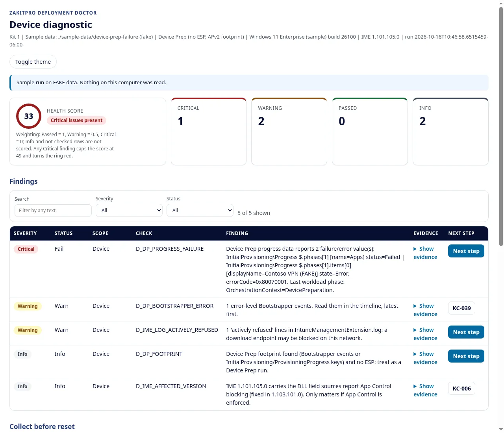Image resolution: width=504 pixels, height=433 pixels.
Task: Toggle the page theme button
Action: pos(33,62)
